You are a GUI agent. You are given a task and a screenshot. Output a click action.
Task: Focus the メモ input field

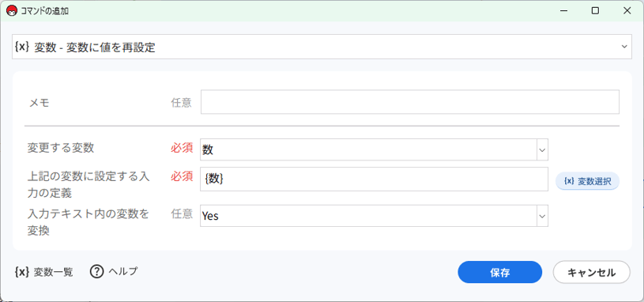pyautogui.click(x=410, y=102)
